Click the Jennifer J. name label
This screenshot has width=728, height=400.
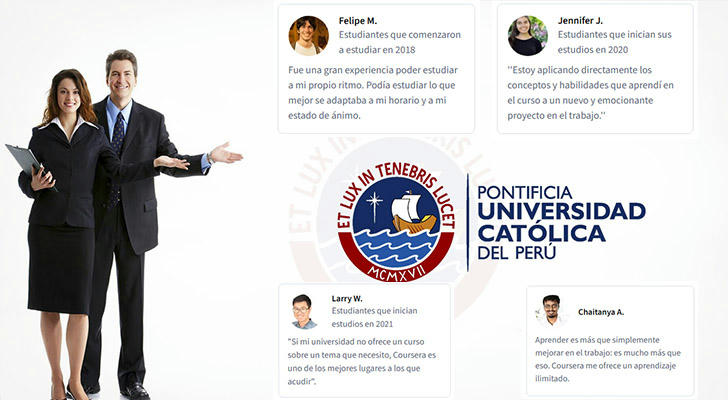[580, 21]
